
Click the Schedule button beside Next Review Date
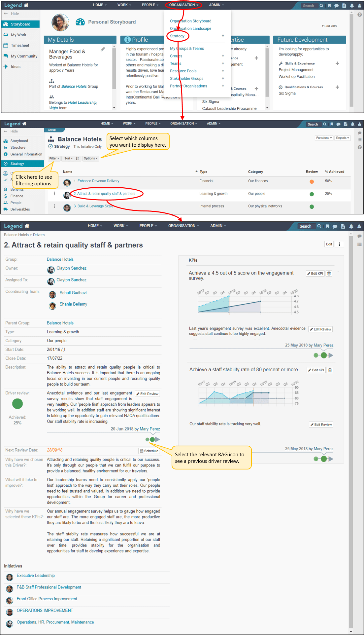[x=149, y=451]
